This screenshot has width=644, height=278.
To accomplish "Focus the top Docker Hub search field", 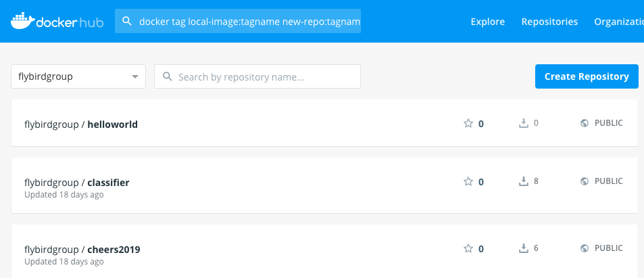I will 238,22.
